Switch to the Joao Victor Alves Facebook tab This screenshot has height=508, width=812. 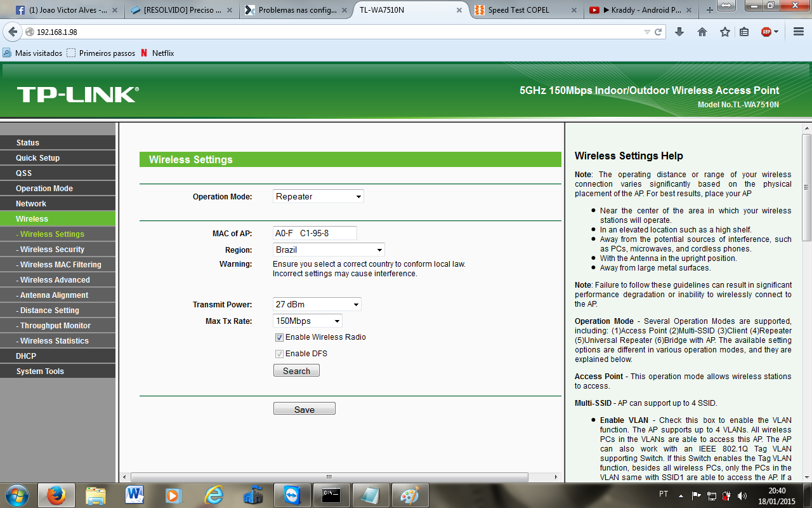pyautogui.click(x=67, y=10)
